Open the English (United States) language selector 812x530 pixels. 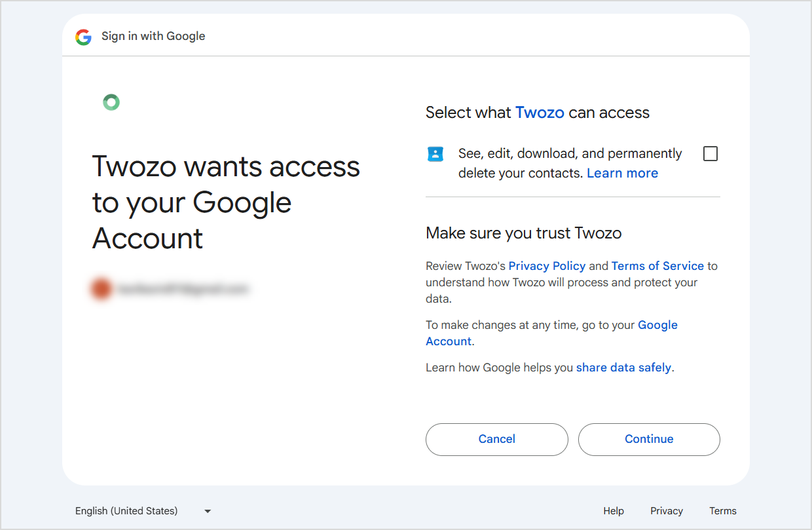click(x=126, y=511)
